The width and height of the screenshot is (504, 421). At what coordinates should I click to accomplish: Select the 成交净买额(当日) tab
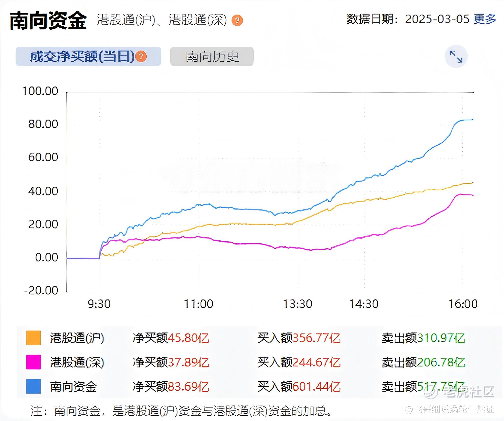[82, 57]
